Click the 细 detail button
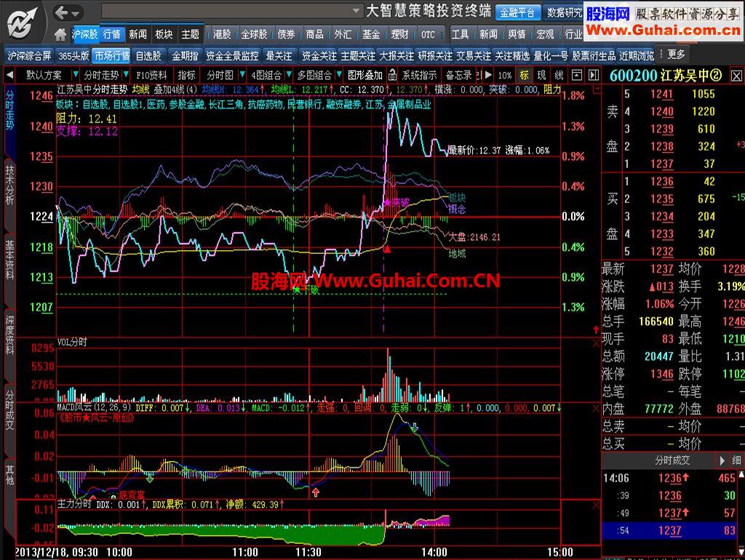This screenshot has width=745, height=560. [736, 460]
